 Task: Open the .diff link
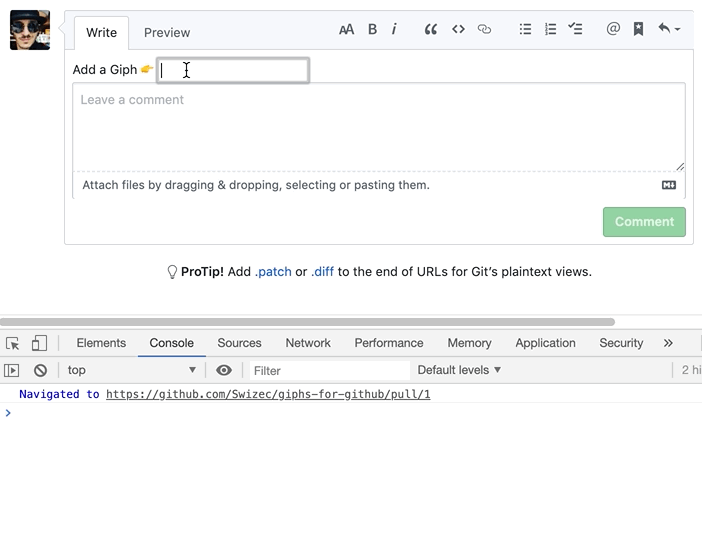pos(322,272)
